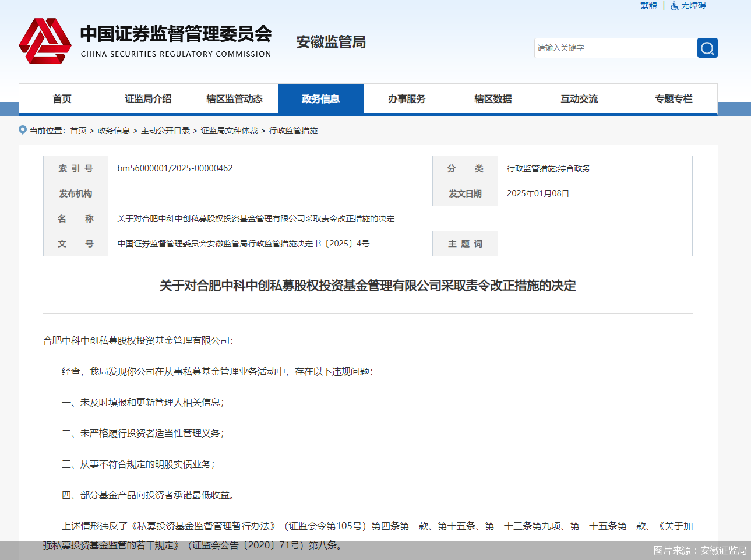Open the 首页 navigation tab

point(62,99)
